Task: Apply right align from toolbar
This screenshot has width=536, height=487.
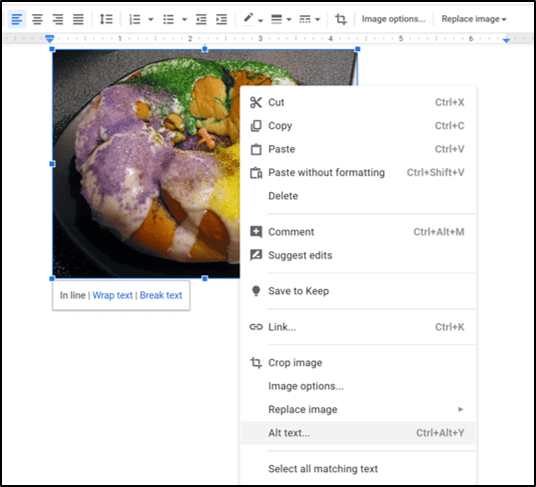Action: 58,19
